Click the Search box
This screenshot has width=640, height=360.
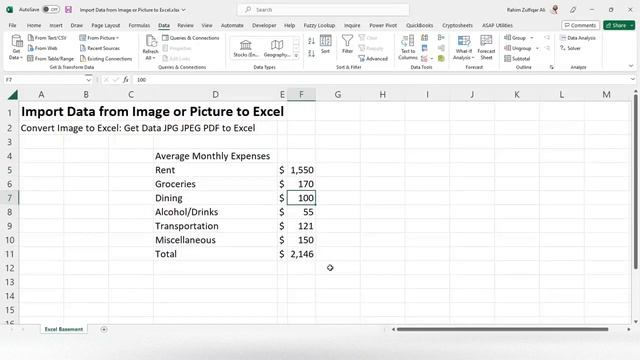pyautogui.click(x=323, y=9)
